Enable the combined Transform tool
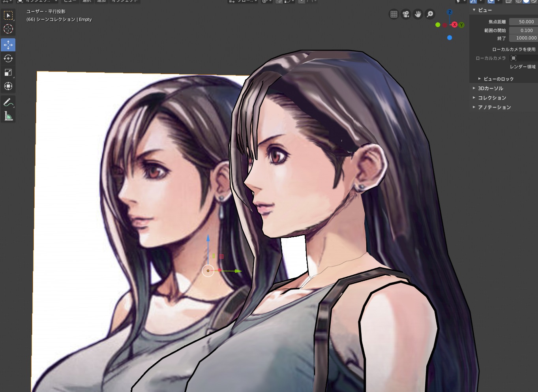Screen dimensions: 538x392 pyautogui.click(x=8, y=86)
